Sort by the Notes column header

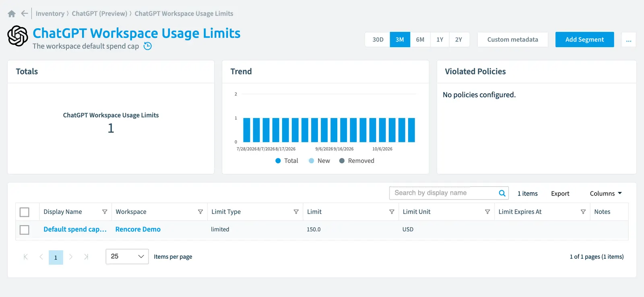(602, 212)
